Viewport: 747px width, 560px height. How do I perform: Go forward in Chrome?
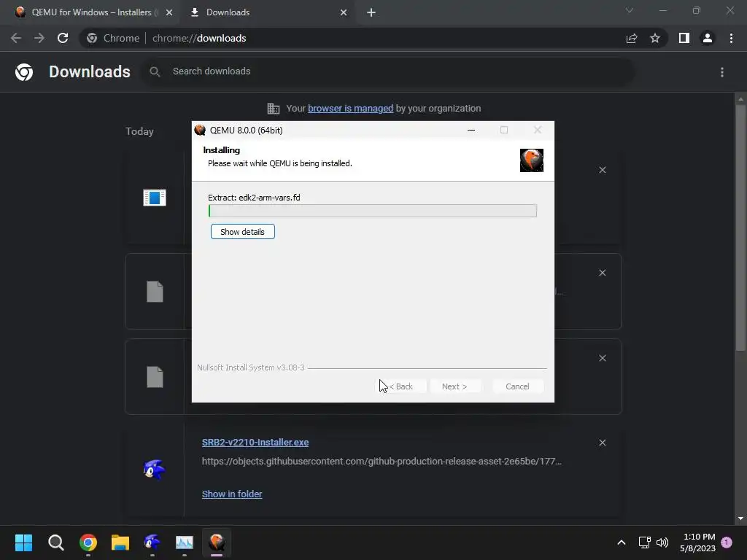39,38
